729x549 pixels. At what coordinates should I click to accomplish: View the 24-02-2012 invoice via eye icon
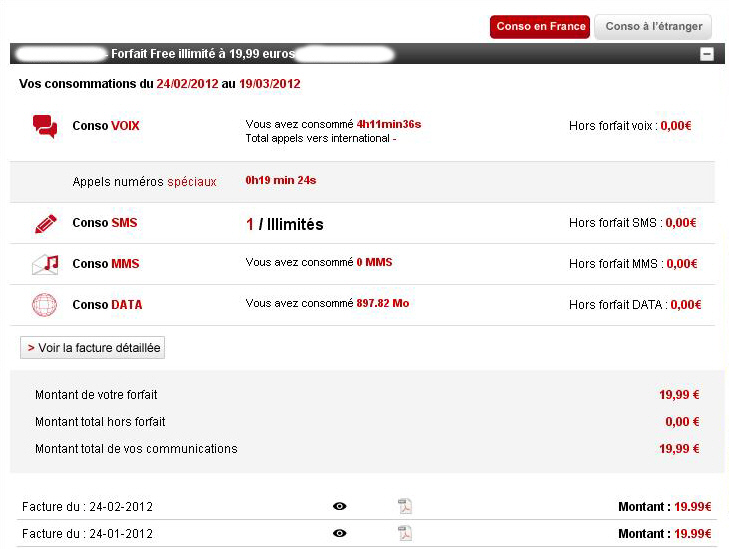(339, 506)
